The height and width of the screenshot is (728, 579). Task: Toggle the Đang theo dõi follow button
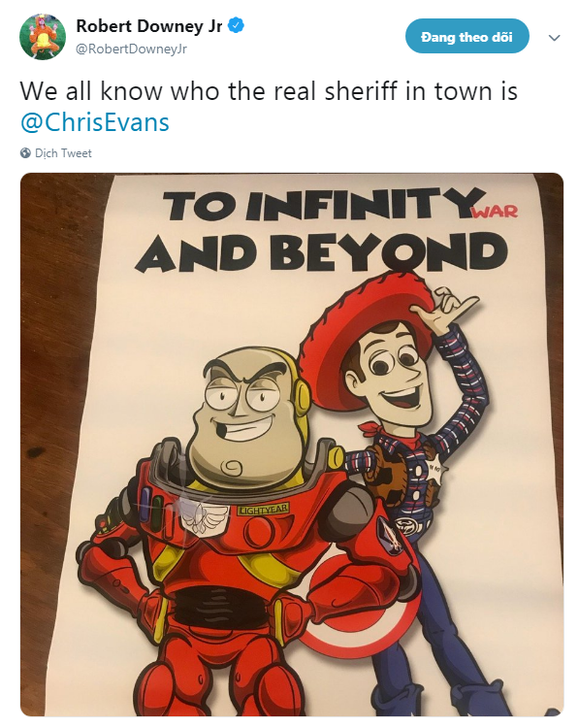pos(466,36)
